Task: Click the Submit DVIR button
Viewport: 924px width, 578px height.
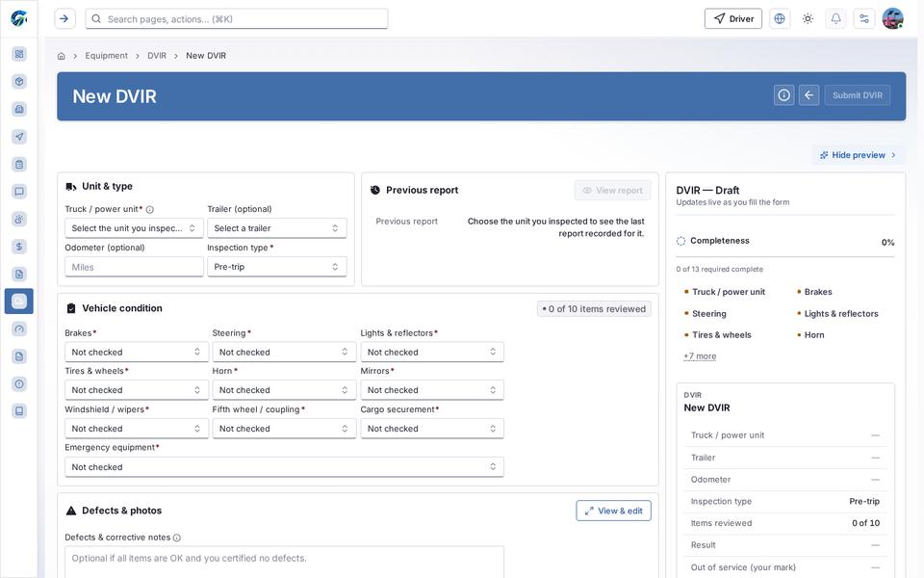Action: tap(858, 95)
